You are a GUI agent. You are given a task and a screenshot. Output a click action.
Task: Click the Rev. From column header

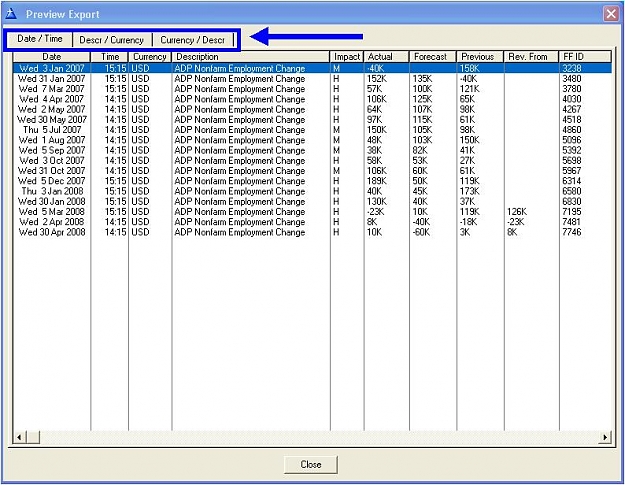pos(531,57)
